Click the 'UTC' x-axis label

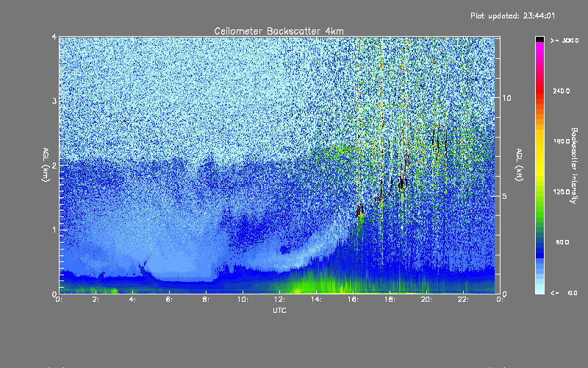[279, 310]
